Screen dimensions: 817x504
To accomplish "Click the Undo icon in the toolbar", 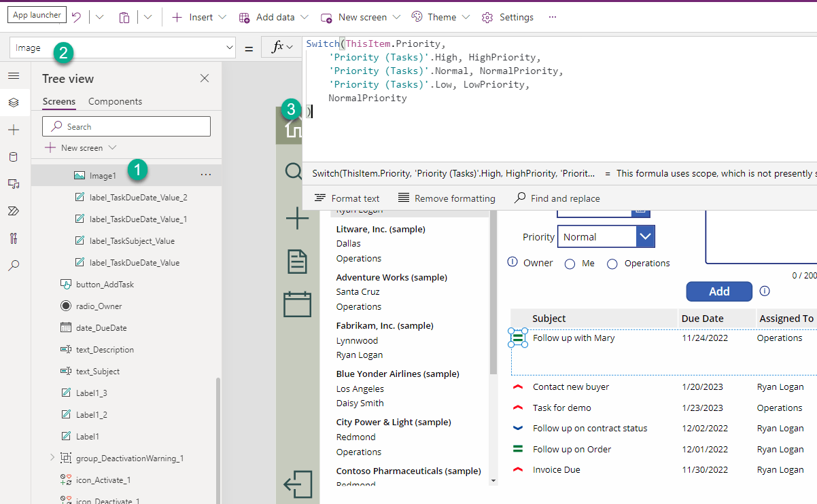I will tap(76, 17).
